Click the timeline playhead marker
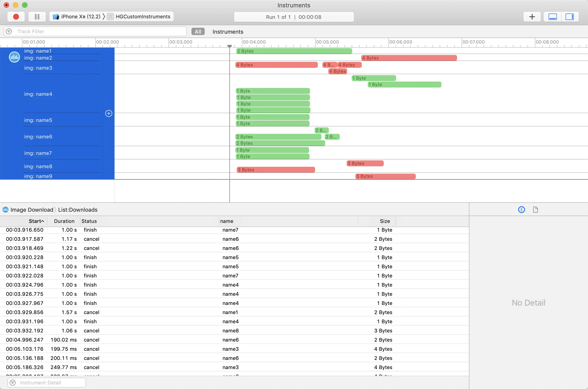 pos(230,46)
